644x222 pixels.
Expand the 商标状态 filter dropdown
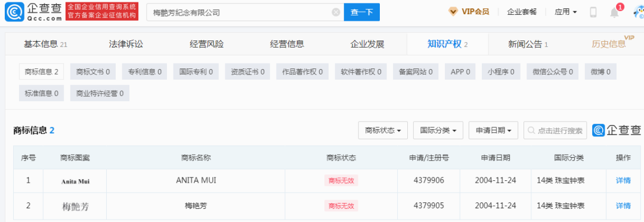click(383, 130)
